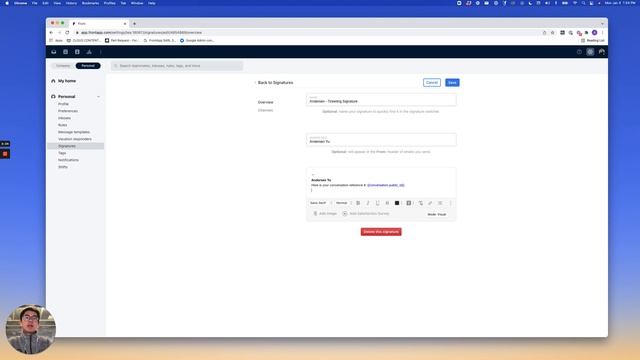Viewport: 640px width, 360px height.
Task: Open Spotlight search in macOS menu bar
Action: tap(583, 3)
